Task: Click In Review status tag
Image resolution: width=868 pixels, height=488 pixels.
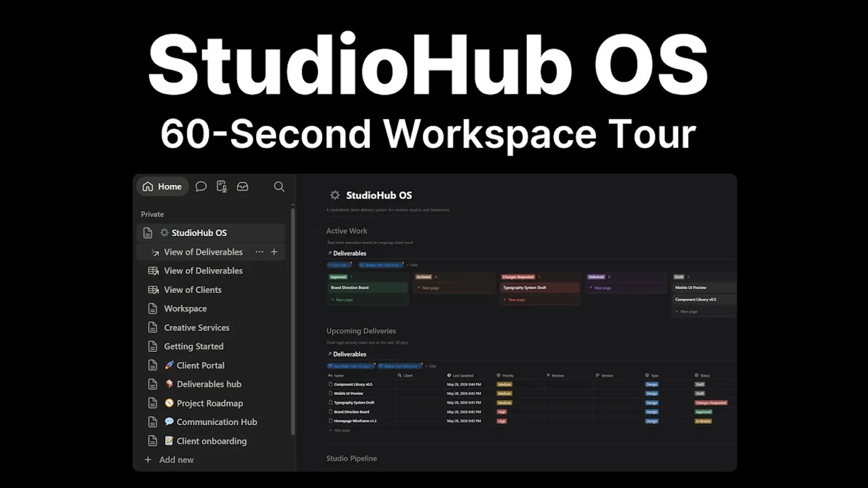Action: (x=703, y=421)
